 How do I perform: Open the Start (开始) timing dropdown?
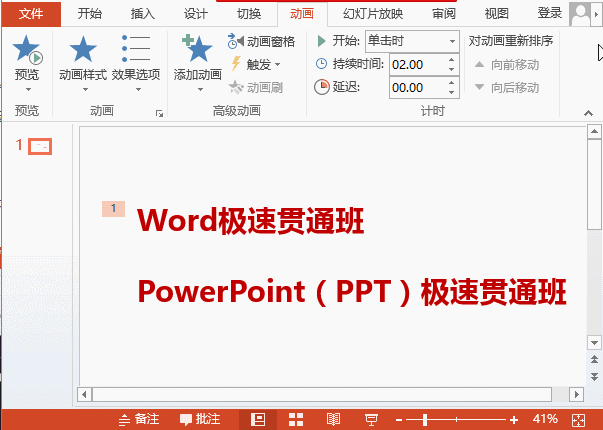pos(410,41)
